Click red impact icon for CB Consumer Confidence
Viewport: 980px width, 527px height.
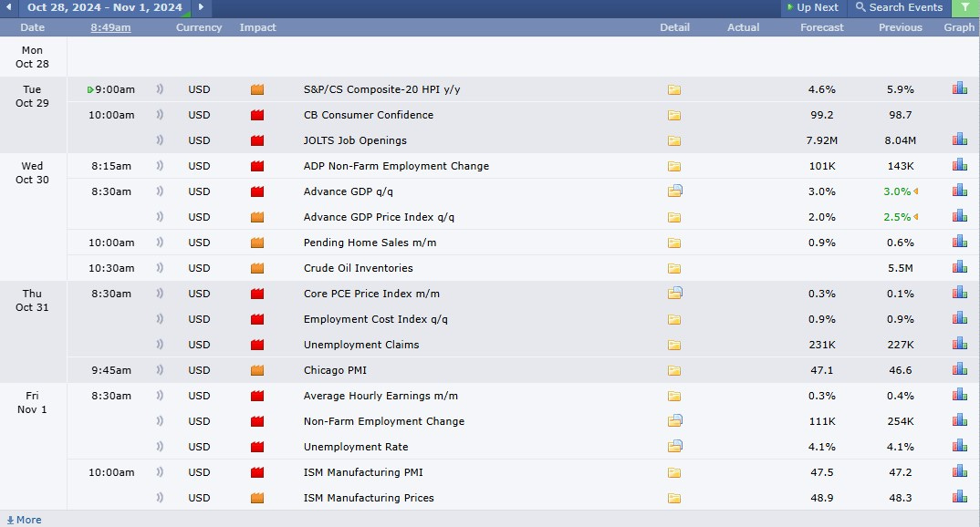[x=257, y=115]
